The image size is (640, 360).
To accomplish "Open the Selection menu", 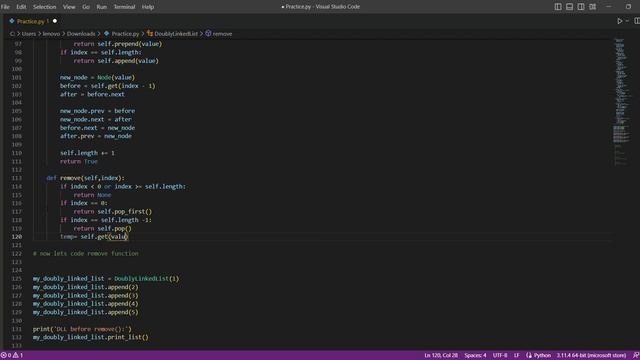I will click(x=44, y=7).
